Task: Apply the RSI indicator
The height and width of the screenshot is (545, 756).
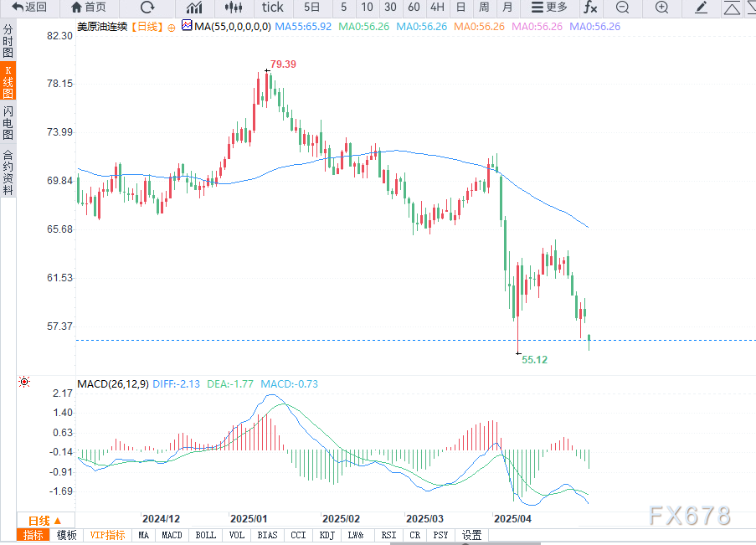Action: (x=388, y=535)
